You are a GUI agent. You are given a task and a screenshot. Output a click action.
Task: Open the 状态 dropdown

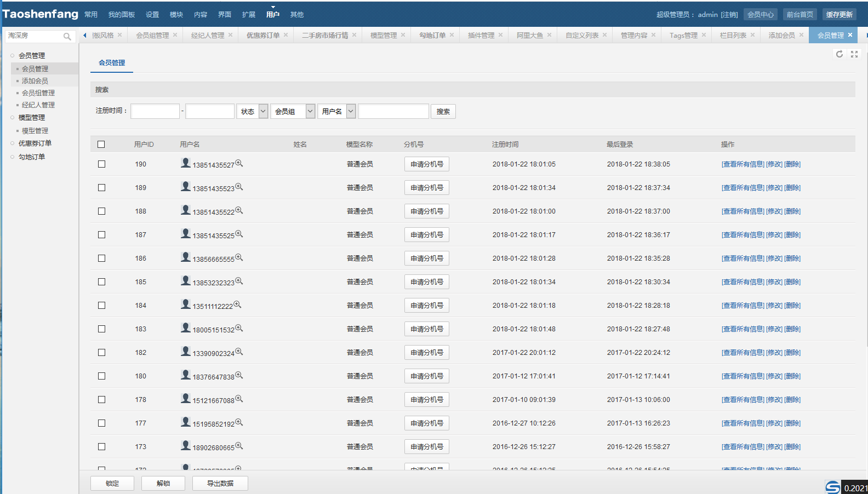(x=252, y=112)
